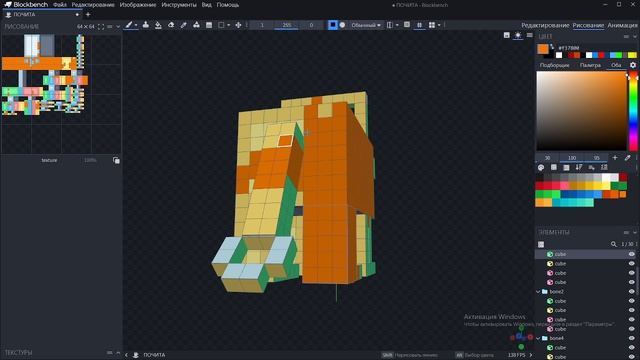Select the Eraser tool
Viewport: 640px width, 360px height.
(171, 25)
